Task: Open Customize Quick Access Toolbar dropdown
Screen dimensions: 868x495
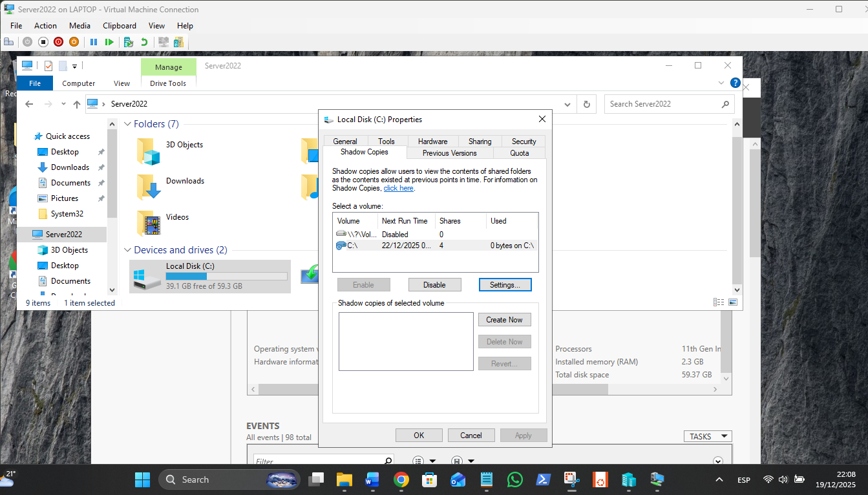Action: [75, 66]
